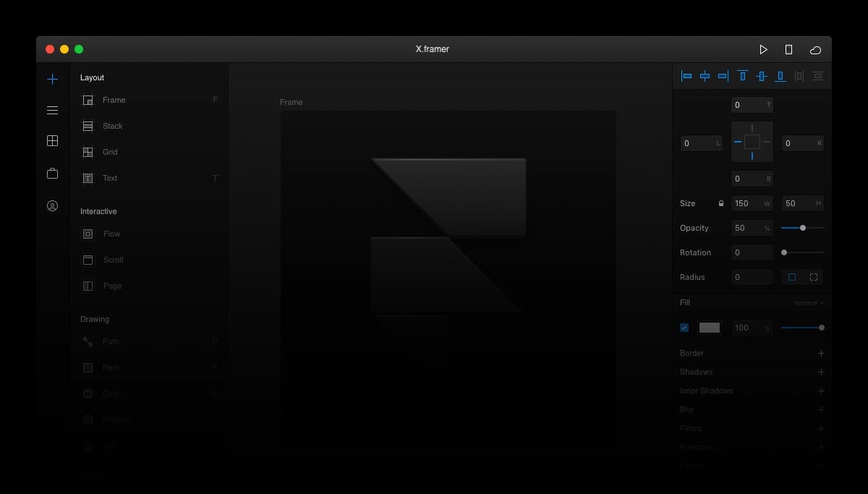Viewport: 868px width, 494px height.
Task: Align the selection to the right edge
Action: pyautogui.click(x=723, y=76)
